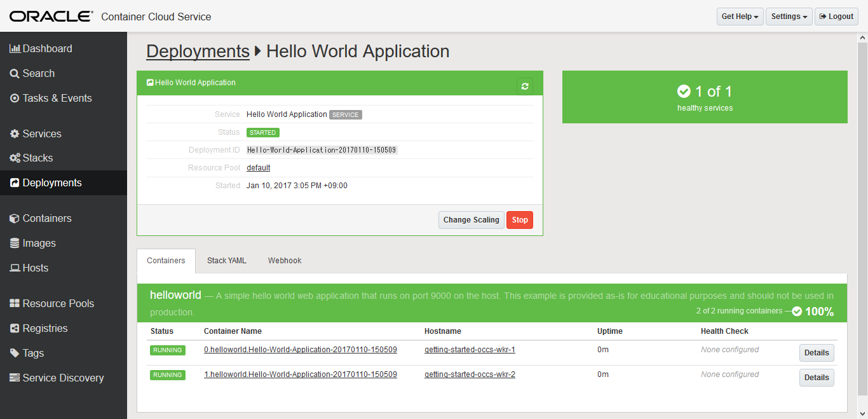Screen dimensions: 868x419
Task: Refresh the Hello World Application panel
Action: 525,86
